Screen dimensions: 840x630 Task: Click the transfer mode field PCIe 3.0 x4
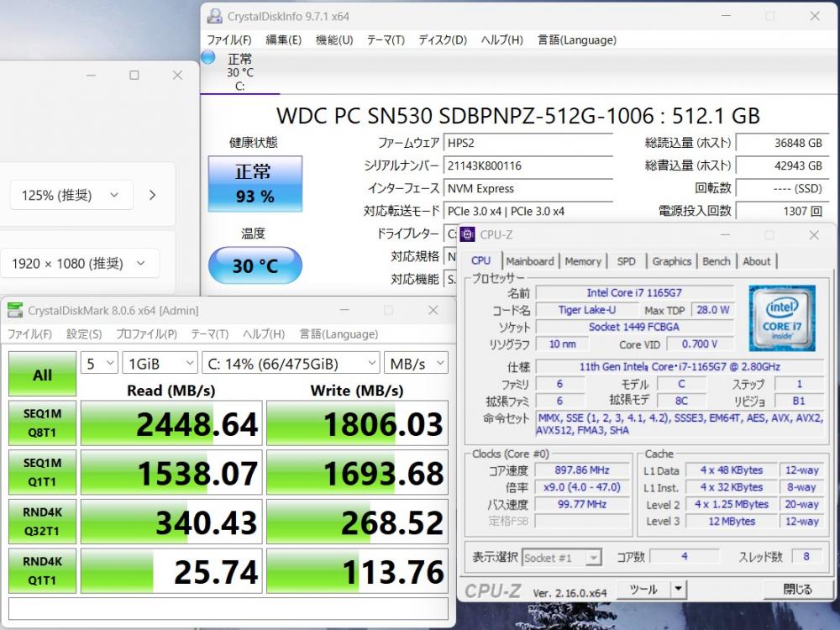pos(528,211)
